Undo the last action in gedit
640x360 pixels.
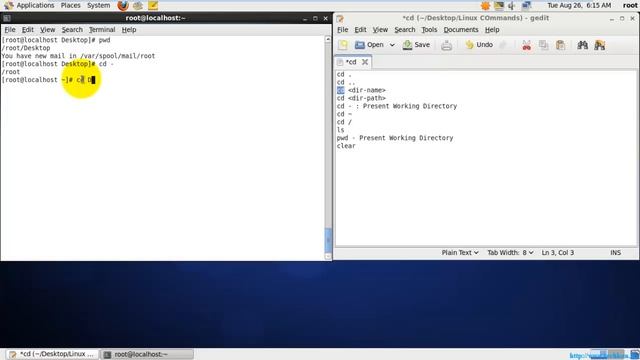[479, 45]
